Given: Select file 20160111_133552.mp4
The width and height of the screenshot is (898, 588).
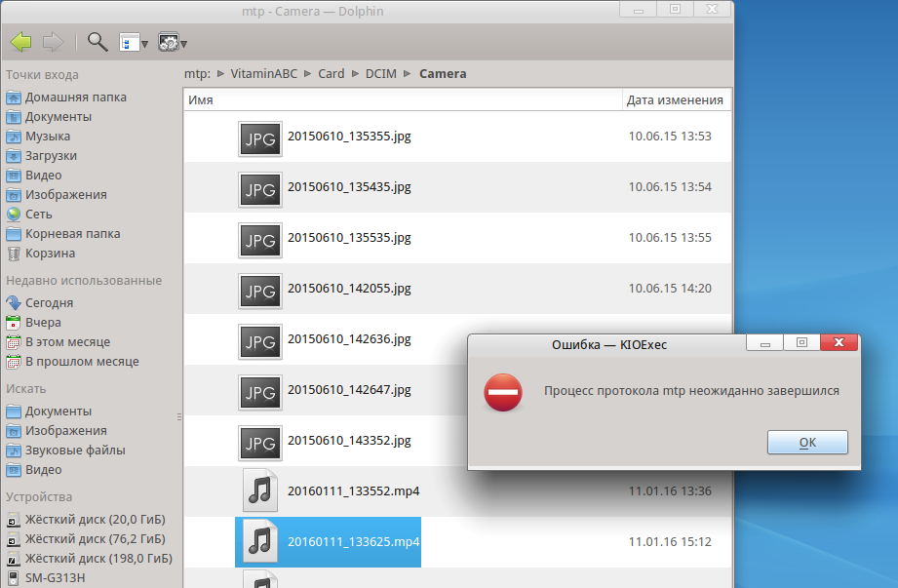Looking at the screenshot, I should tap(353, 491).
